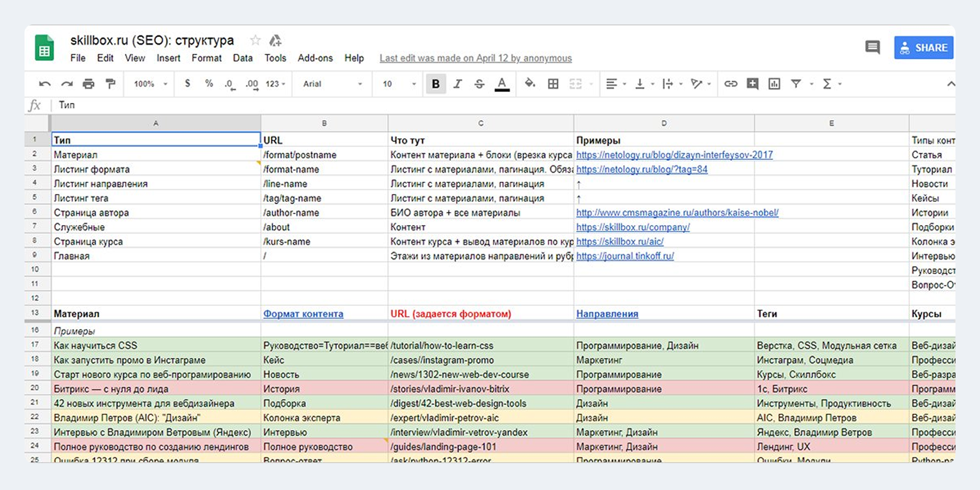Click the document title text
Image resolution: width=980 pixels, height=490 pixels.
pyautogui.click(x=152, y=40)
